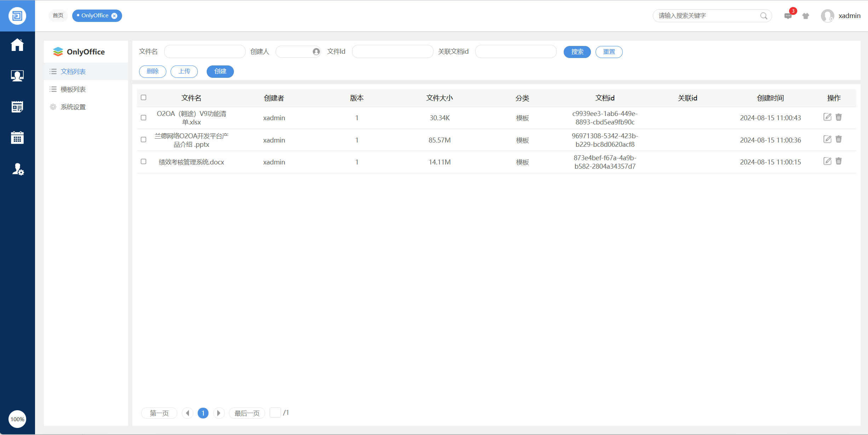Viewport: 868px width, 435px height.
Task: Open the home icon in left sidebar
Action: click(x=17, y=45)
